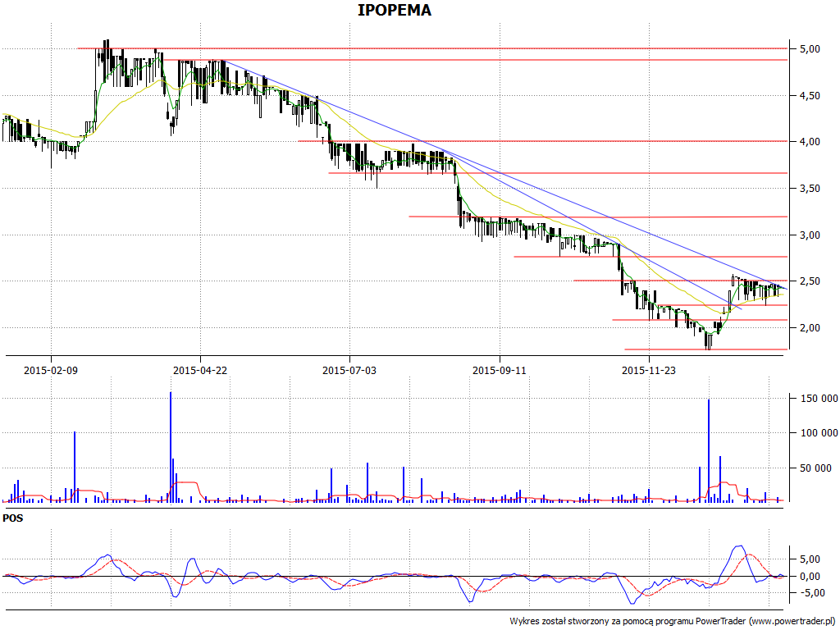Open the powertrader.pl credit text
The image size is (840, 630).
[673, 621]
